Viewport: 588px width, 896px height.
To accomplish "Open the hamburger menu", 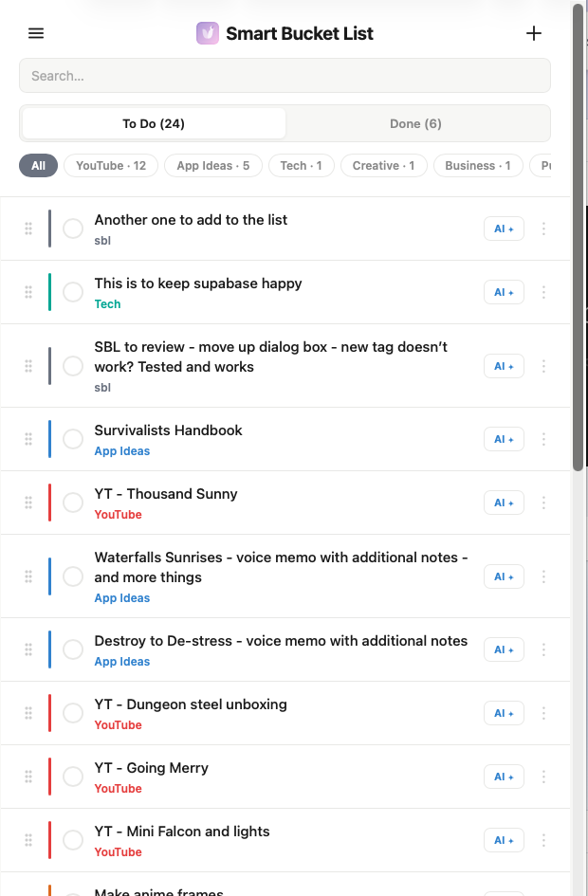I will coord(36,33).
